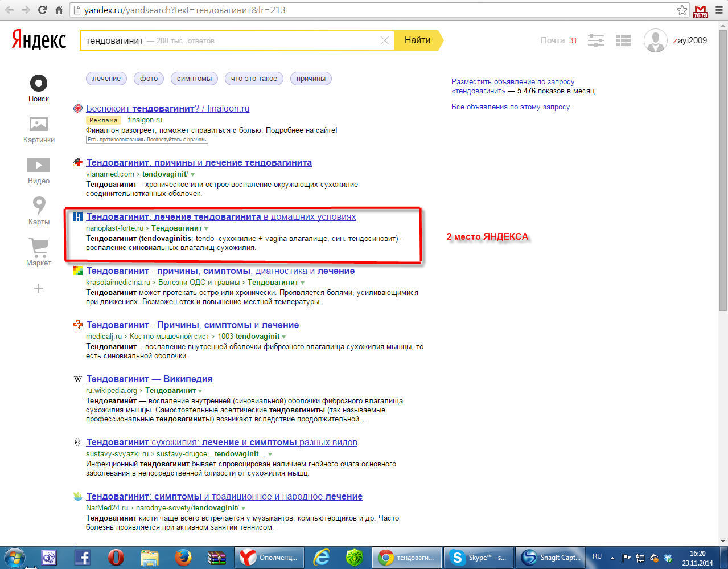Click the browser address bar URL

point(185,10)
